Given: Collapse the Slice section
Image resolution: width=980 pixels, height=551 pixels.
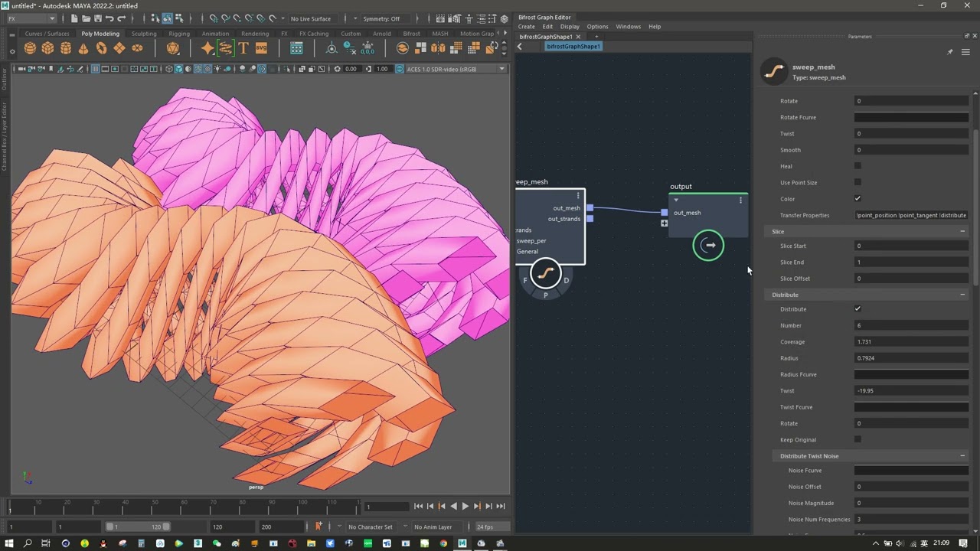Looking at the screenshot, I should click(x=962, y=231).
